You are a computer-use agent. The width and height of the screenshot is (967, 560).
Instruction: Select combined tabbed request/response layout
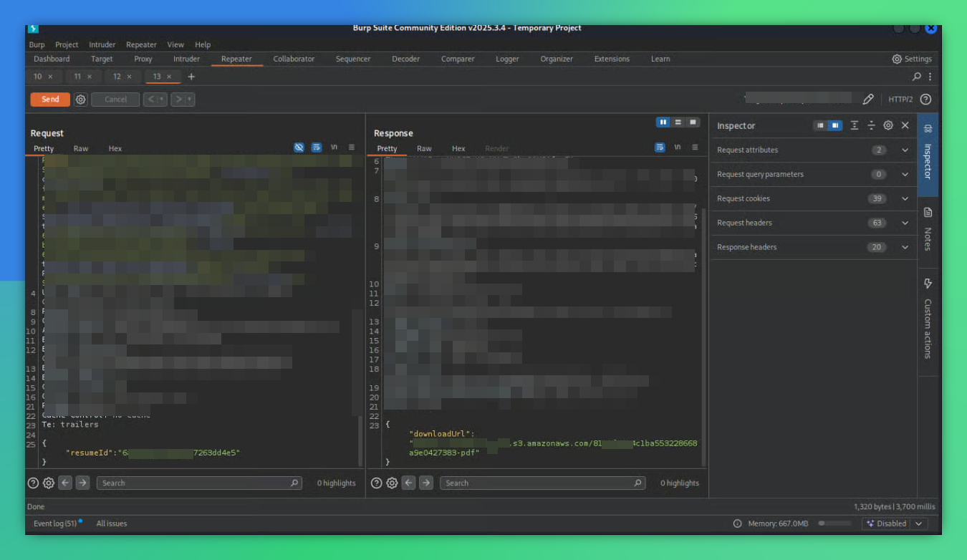click(693, 122)
